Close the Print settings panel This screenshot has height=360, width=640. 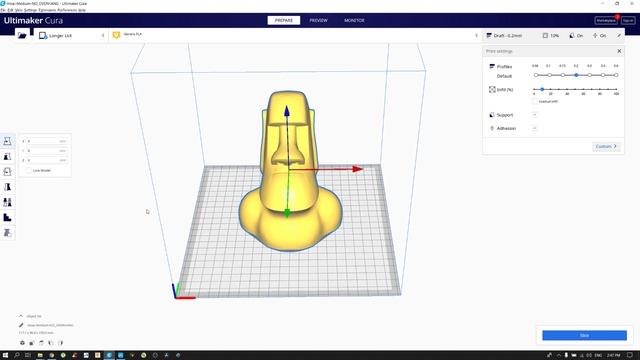[619, 51]
